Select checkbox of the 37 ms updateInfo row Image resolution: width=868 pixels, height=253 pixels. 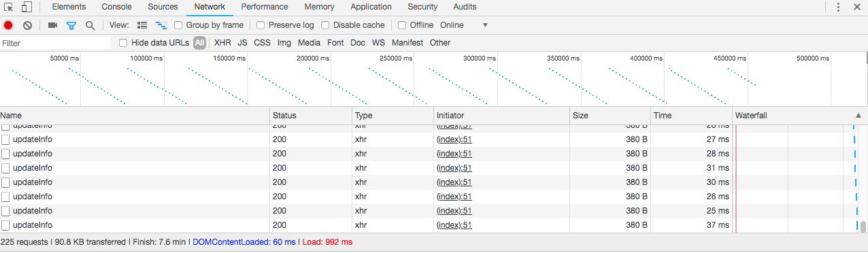click(x=5, y=225)
